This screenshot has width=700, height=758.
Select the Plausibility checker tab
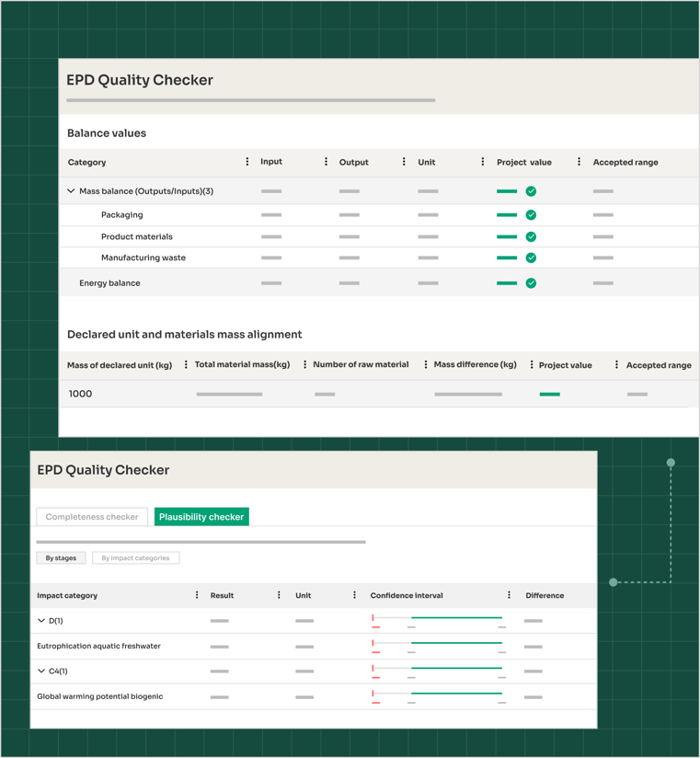(201, 517)
